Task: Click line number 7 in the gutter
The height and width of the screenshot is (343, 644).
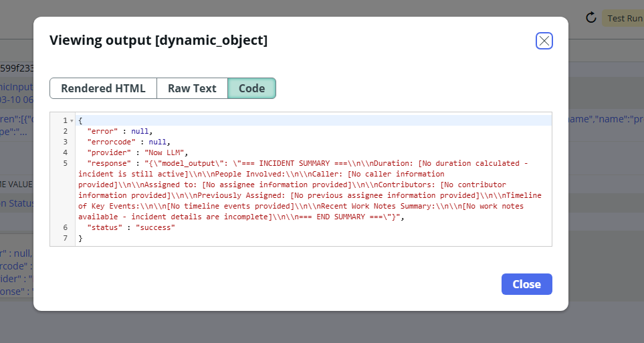Action: [x=65, y=238]
